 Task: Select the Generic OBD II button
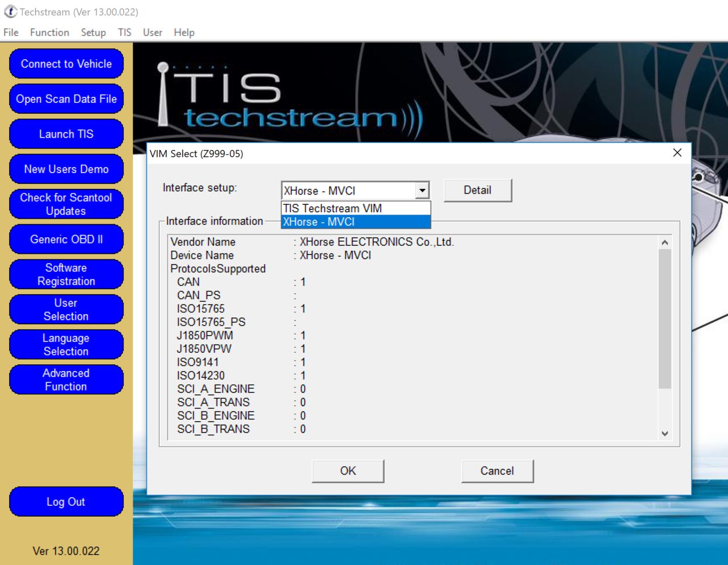(x=66, y=240)
